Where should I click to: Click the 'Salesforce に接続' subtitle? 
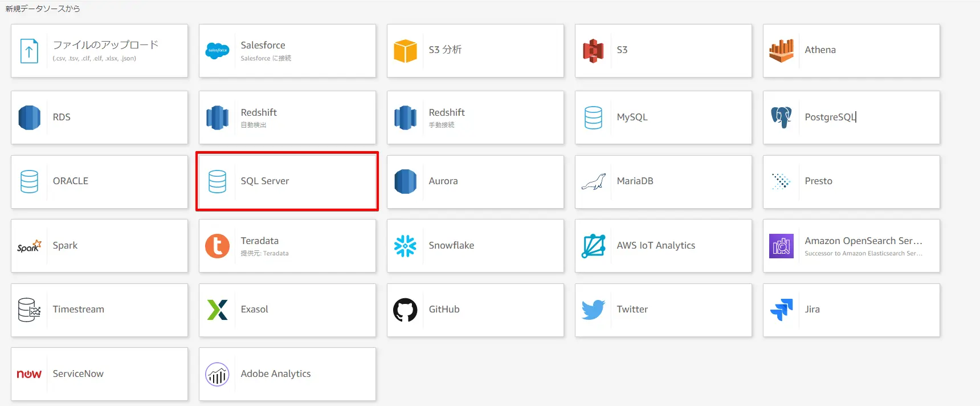(266, 58)
